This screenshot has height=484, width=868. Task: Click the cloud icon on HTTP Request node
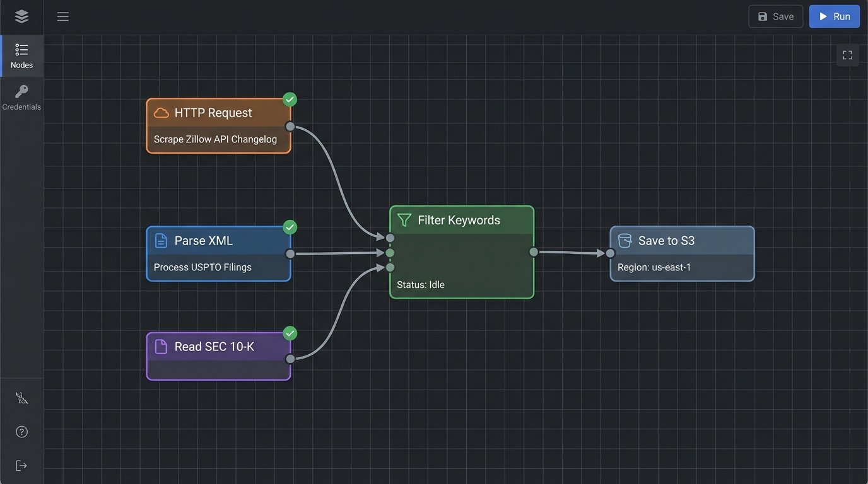click(161, 113)
